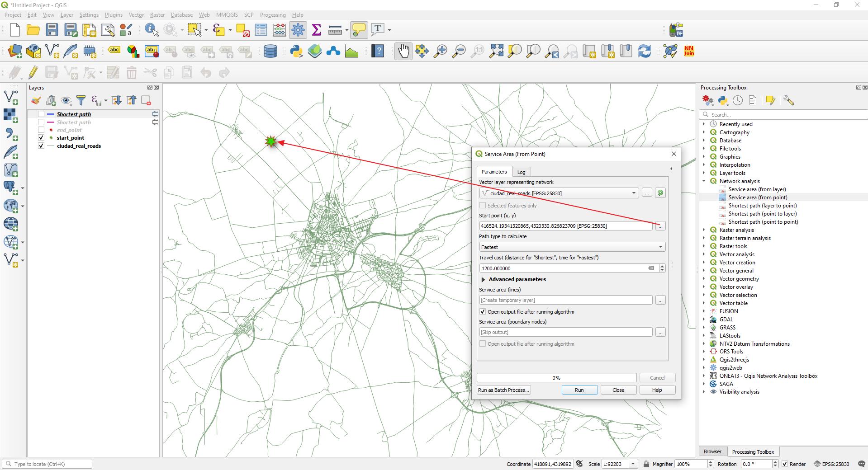Collapse the Network analysis group
This screenshot has width=868, height=470.
click(704, 181)
